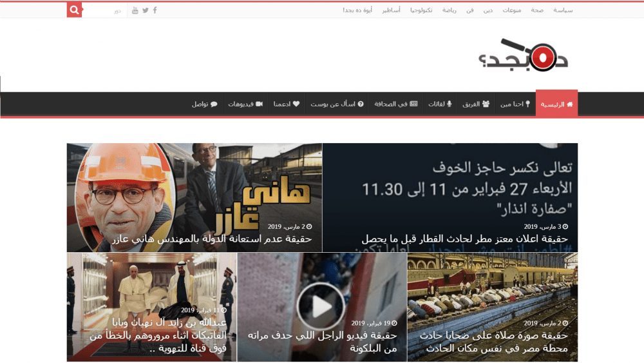Open headline حقيقة اعلان معتز مطر لحادث القطار

pyautogui.click(x=464, y=239)
